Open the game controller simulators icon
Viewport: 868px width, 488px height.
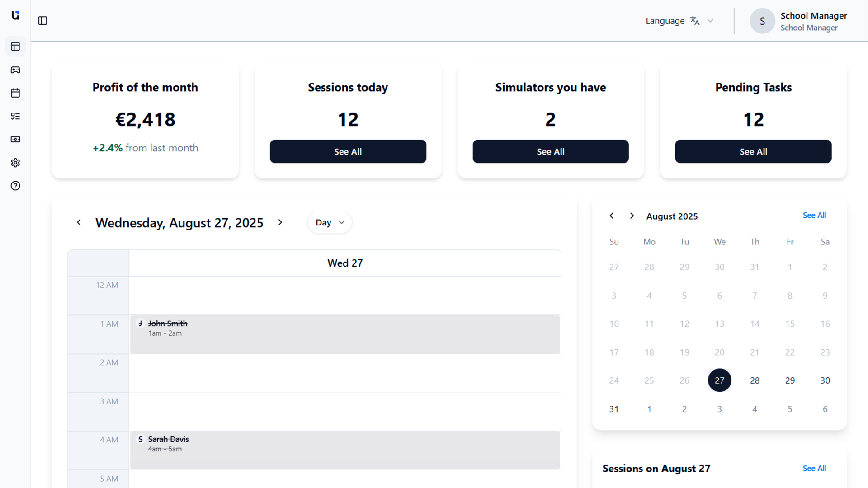15,70
